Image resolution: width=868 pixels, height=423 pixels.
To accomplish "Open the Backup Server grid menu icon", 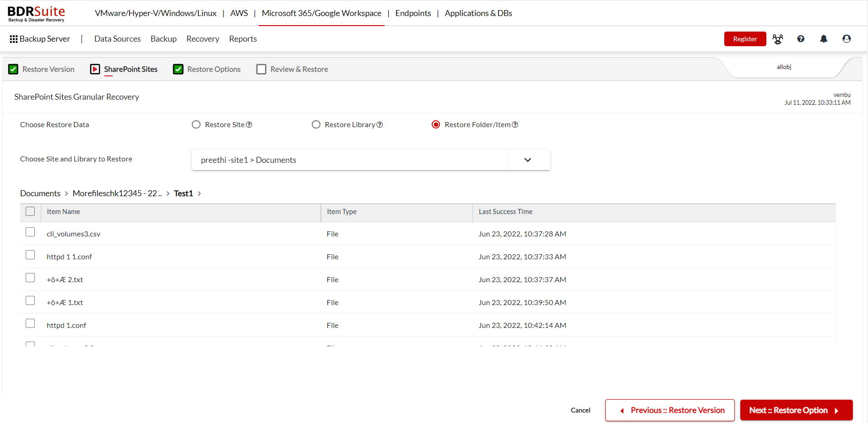I will pos(14,39).
